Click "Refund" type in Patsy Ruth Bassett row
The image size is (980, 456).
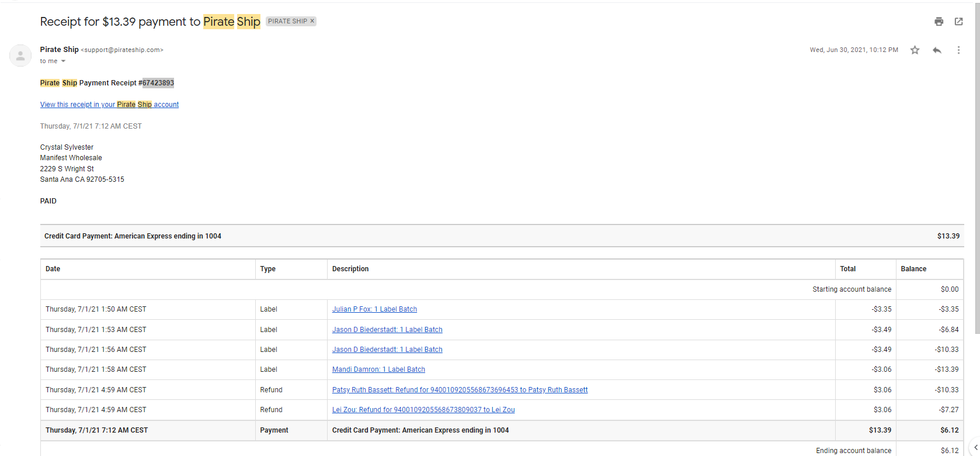[271, 390]
